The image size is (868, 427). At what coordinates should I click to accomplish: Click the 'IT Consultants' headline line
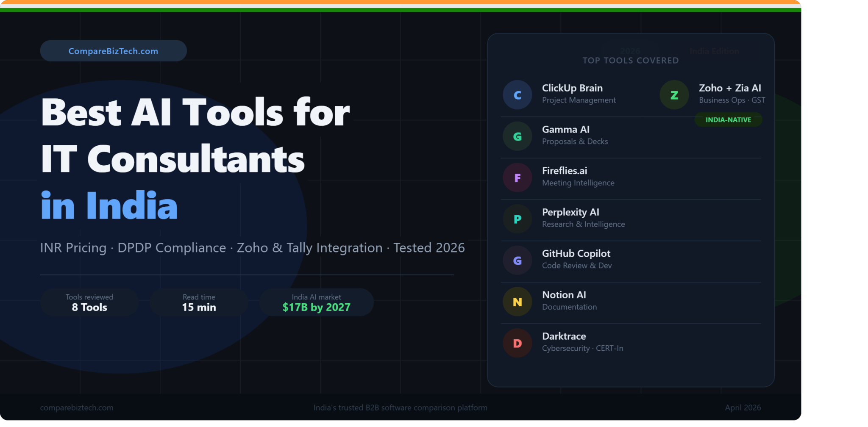(173, 159)
